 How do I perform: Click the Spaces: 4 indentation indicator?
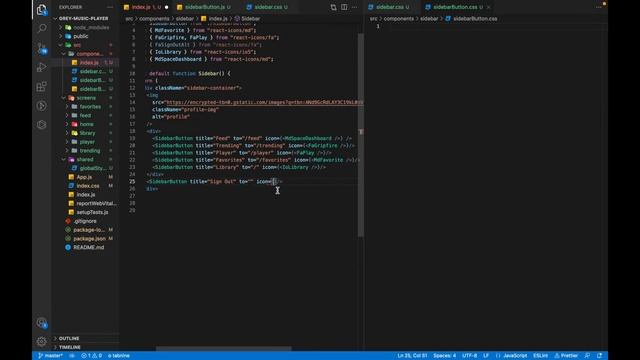[x=444, y=356]
